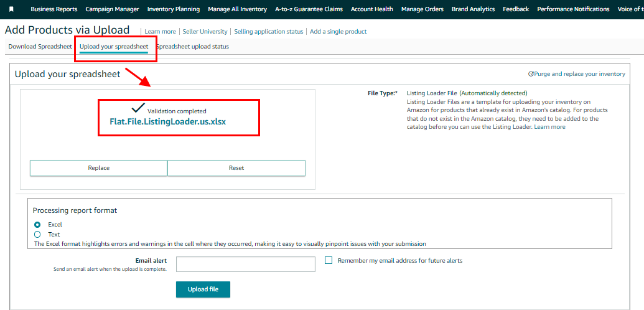Go to Inventory Planning
Image resolution: width=644 pixels, height=310 pixels.
tap(174, 9)
